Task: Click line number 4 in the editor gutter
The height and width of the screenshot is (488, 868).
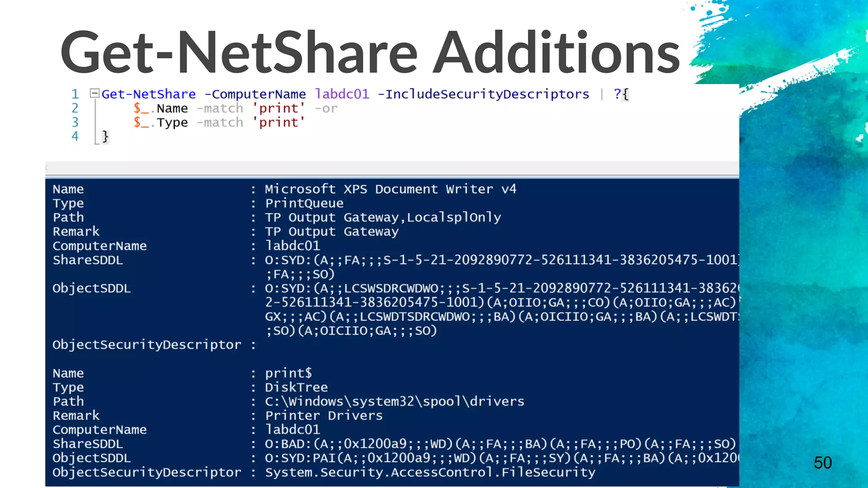Action: coord(75,136)
